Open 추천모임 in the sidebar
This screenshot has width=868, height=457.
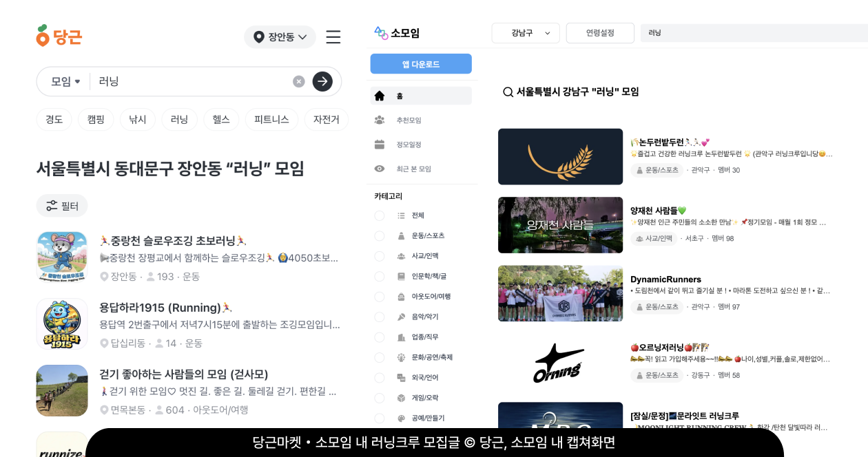(409, 120)
